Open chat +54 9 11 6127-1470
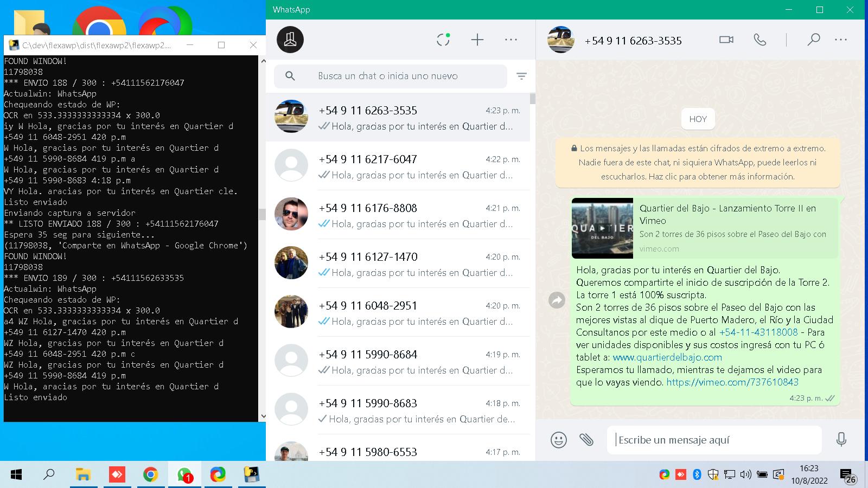The image size is (868, 488). tap(398, 264)
